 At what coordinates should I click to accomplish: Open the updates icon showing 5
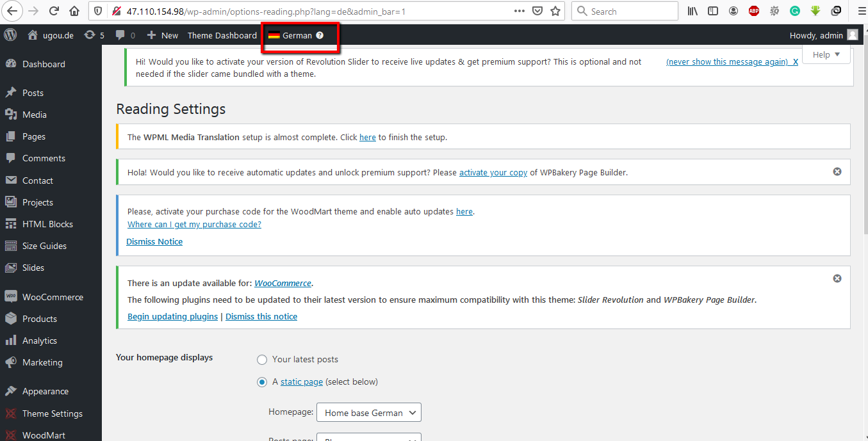[94, 35]
